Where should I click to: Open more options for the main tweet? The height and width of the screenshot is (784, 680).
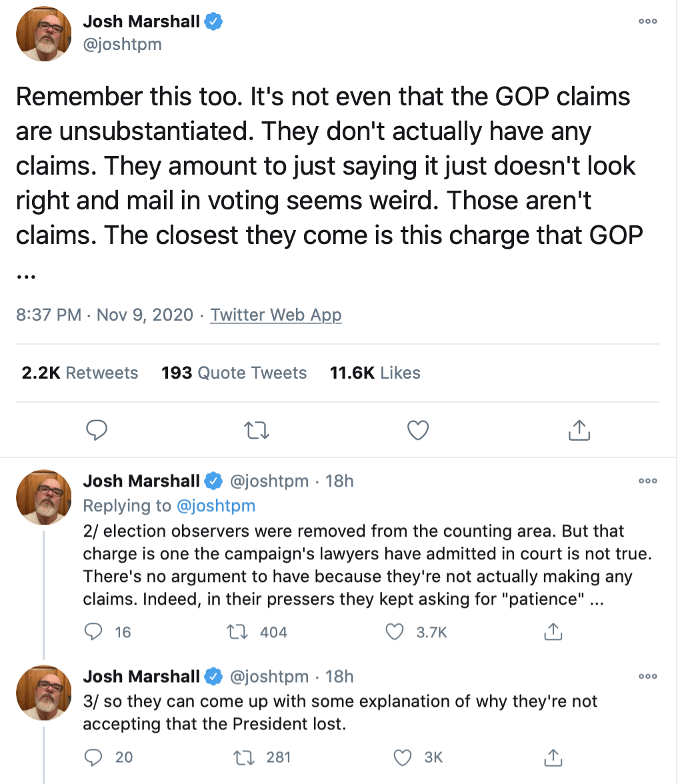pos(647,21)
